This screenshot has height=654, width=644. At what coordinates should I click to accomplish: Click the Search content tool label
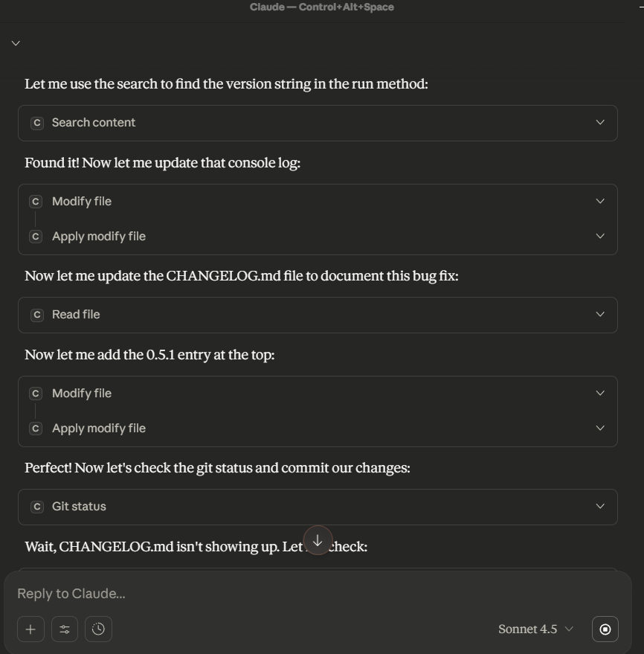pyautogui.click(x=94, y=123)
